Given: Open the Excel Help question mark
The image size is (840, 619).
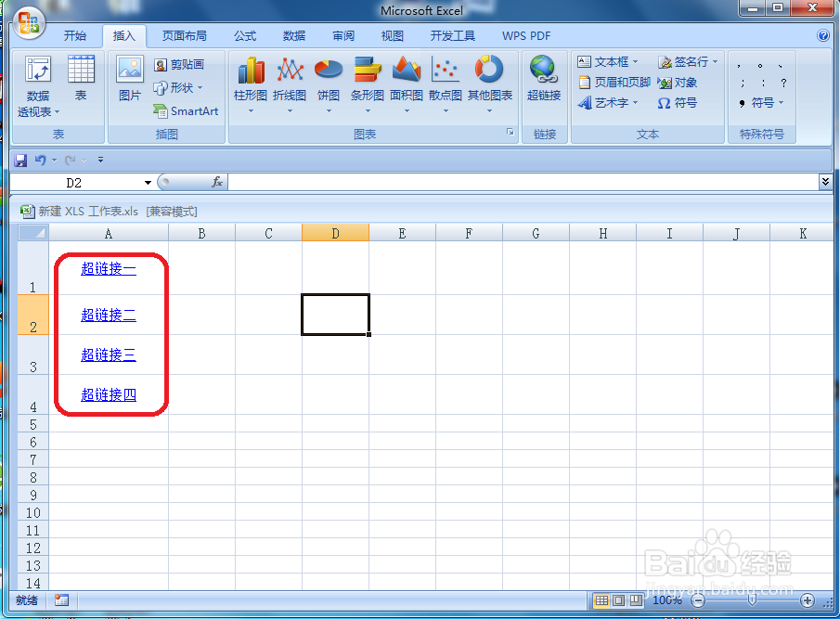Looking at the screenshot, I should tap(823, 35).
